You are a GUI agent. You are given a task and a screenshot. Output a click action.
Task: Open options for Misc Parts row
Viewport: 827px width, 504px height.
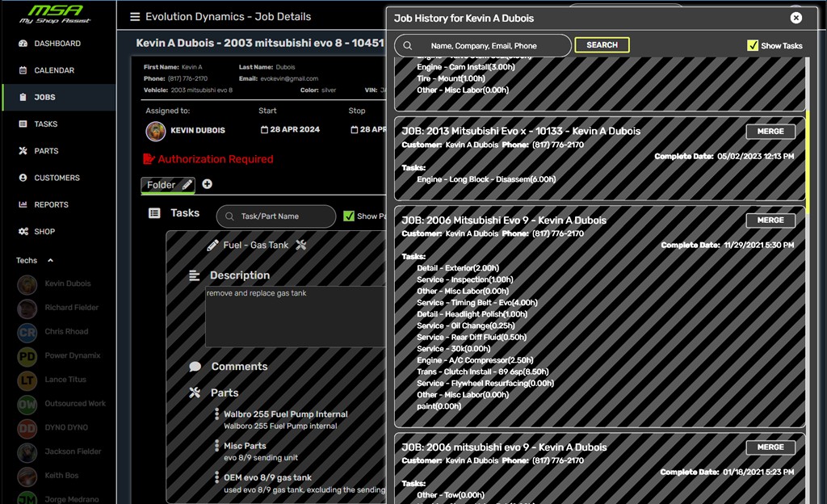coord(216,446)
